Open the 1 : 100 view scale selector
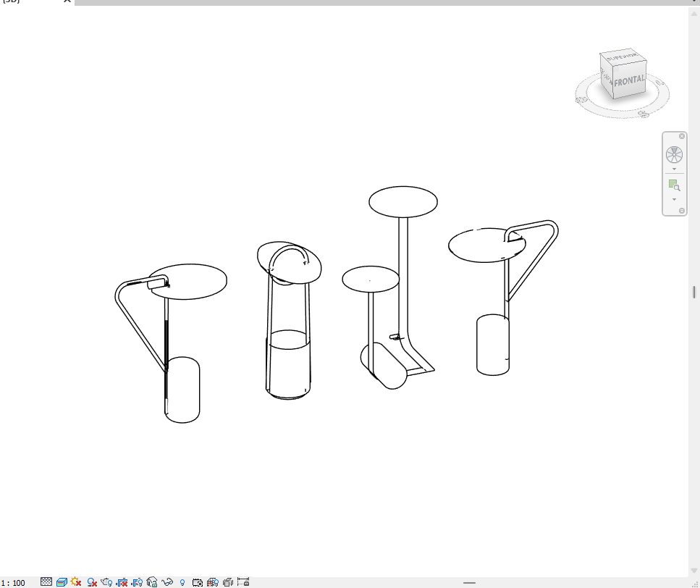Screen dimensions: 700x588 [x=13, y=583]
